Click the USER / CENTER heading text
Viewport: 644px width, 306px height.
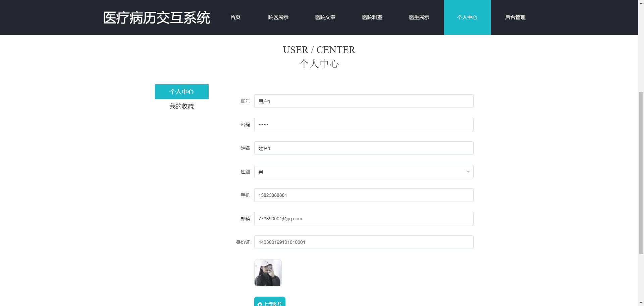click(x=319, y=50)
